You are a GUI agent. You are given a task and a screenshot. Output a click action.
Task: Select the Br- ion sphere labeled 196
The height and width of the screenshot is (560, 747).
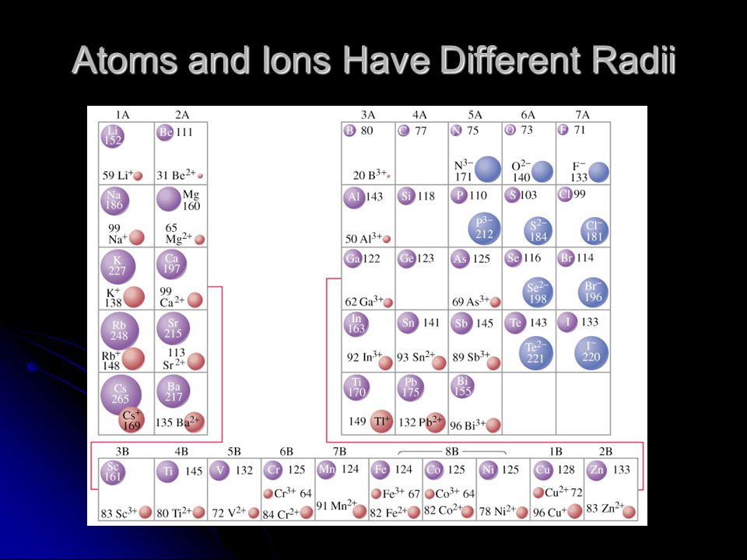[594, 292]
